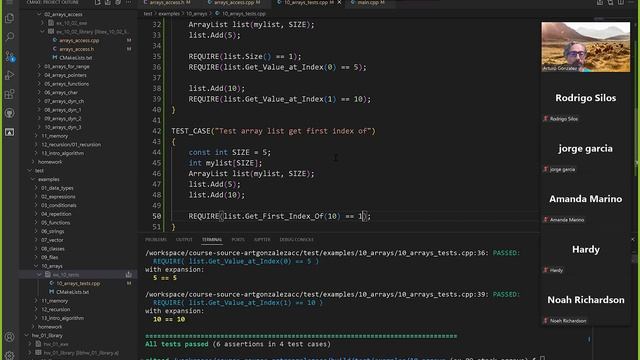Switch to the Debug Console panel tab
Viewport: 640px width, 360px height.
pos(297,240)
